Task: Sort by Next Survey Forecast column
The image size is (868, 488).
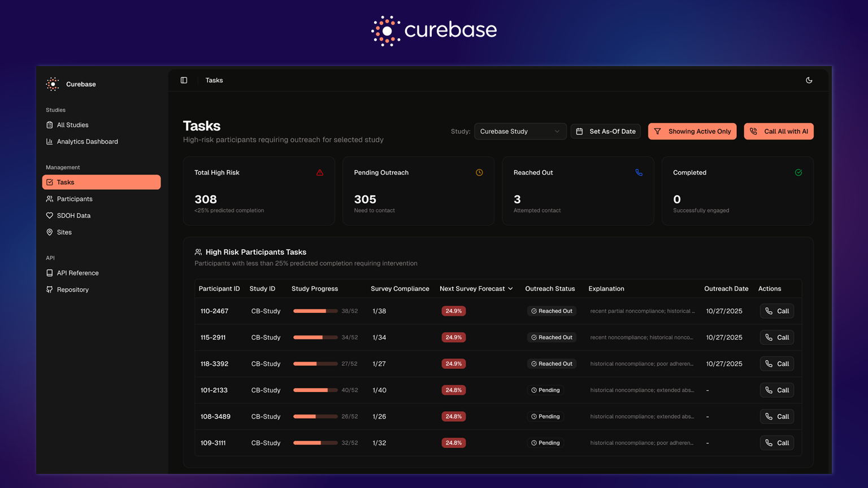Action: point(476,289)
